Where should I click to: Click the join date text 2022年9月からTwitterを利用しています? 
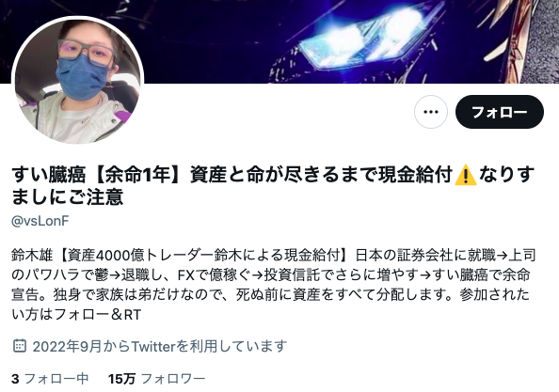(x=160, y=346)
